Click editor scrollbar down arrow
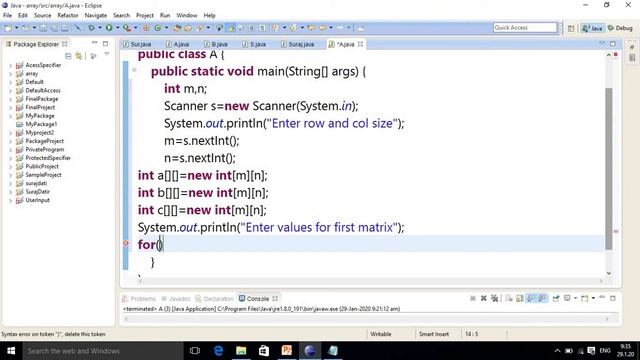Viewport: 640px width, 360px height. click(609, 273)
